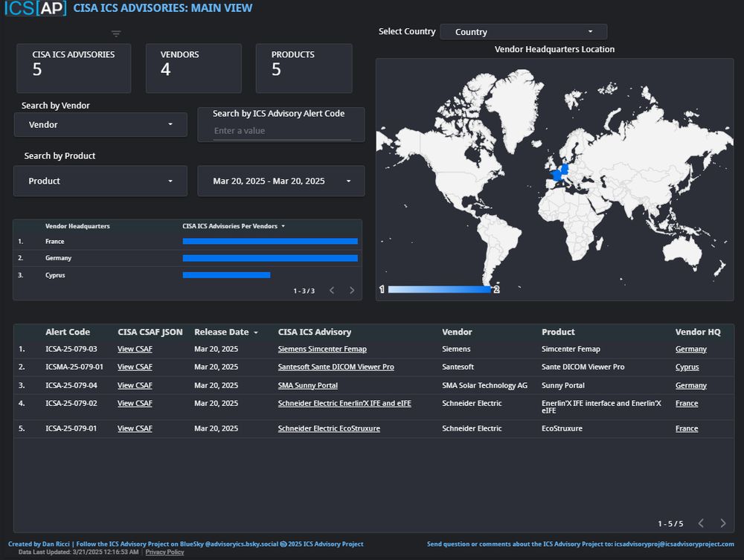This screenshot has width=744, height=560.
Task: Click the map color legend gradient bar
Action: [439, 289]
